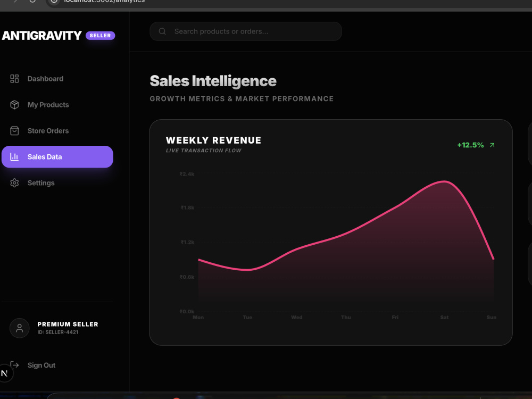Click the Fri label on chart axis
The height and width of the screenshot is (399, 532).
395,318
